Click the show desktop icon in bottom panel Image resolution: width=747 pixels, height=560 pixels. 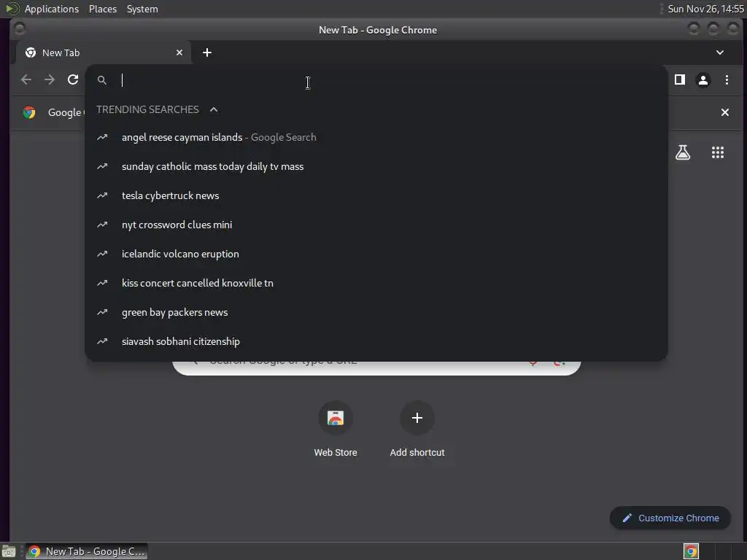coord(9,551)
